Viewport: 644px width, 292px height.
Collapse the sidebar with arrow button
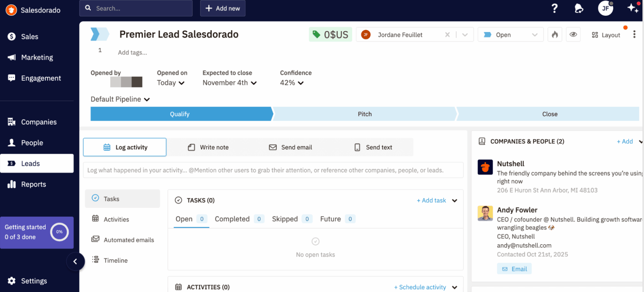[75, 261]
